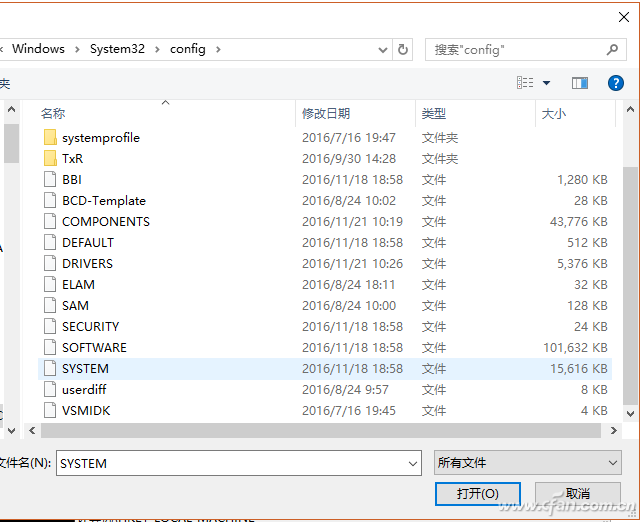The height and width of the screenshot is (522, 642).
Task: Open the view options dropdown arrow
Action: click(x=546, y=83)
